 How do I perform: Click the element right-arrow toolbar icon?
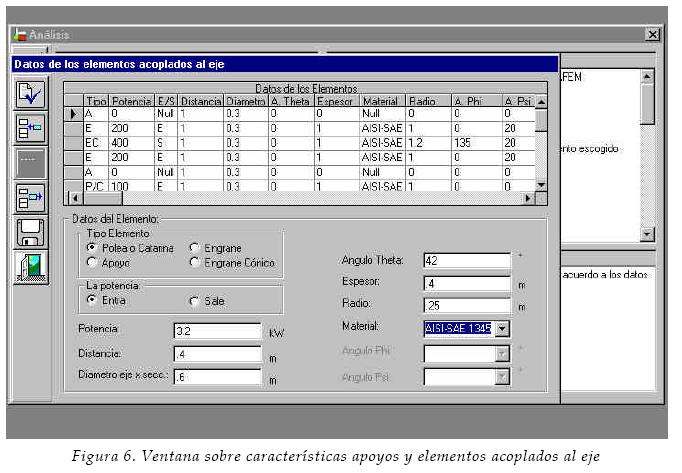point(30,197)
